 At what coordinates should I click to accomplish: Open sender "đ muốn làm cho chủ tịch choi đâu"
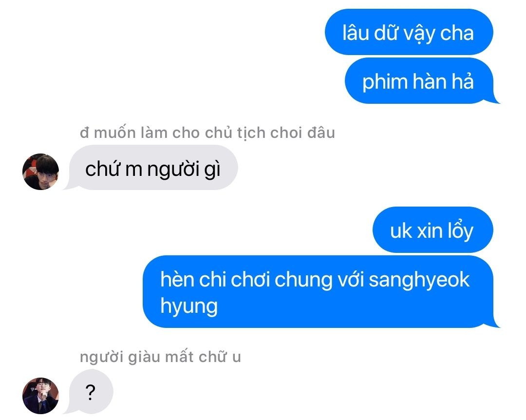coord(207,133)
